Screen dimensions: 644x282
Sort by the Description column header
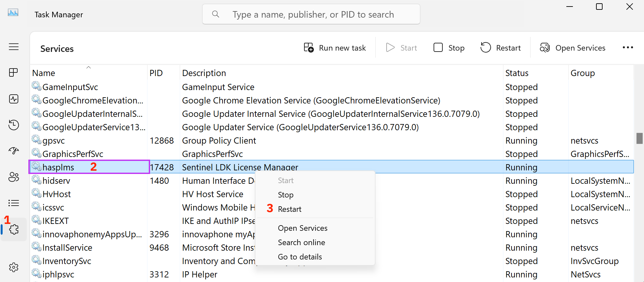pos(341,73)
